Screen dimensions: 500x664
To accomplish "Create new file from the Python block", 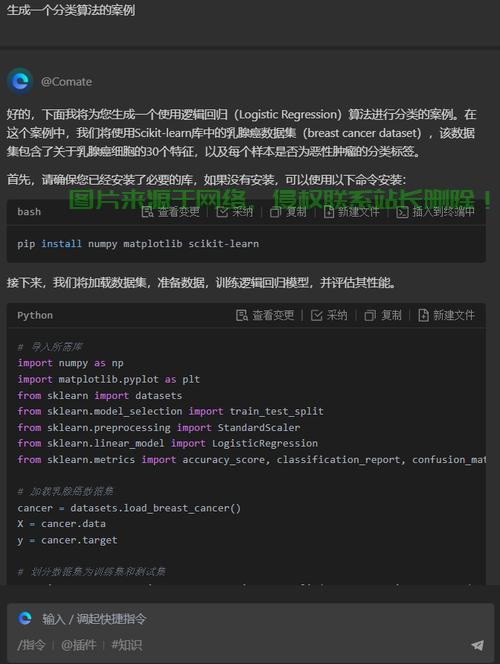I will point(446,315).
